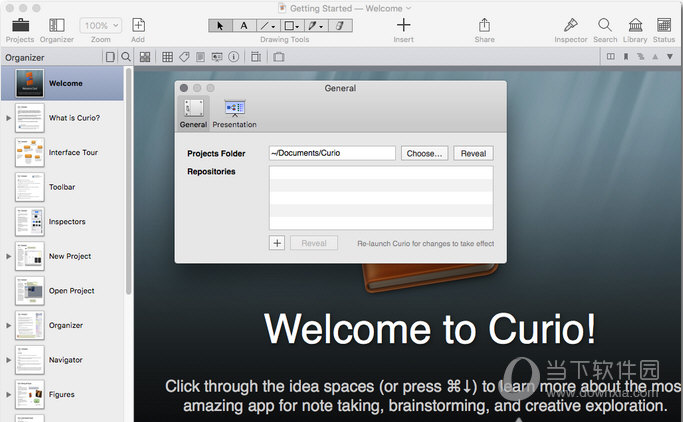Close the General preferences dialog
683x422 pixels.
184,88
